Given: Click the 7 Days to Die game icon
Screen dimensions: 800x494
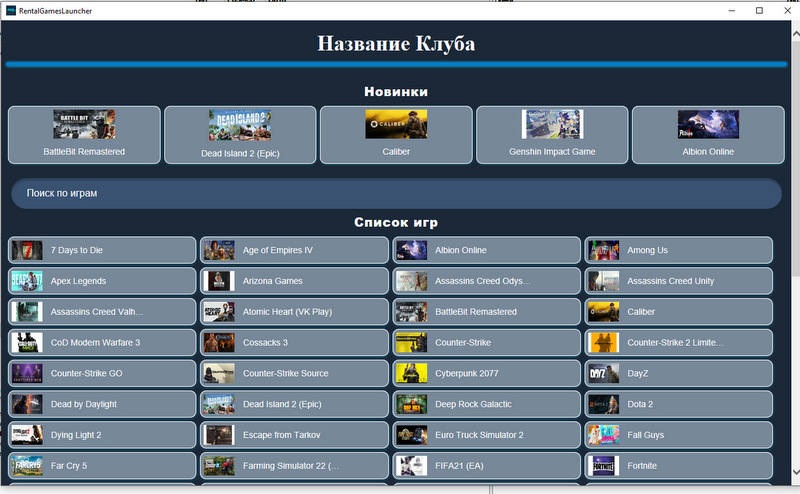Looking at the screenshot, I should coord(27,250).
